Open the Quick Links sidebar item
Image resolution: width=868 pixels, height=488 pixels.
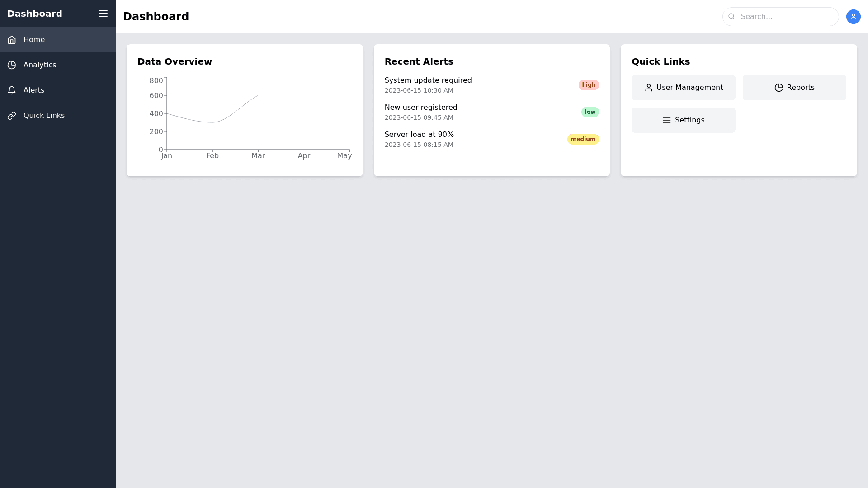tap(44, 116)
